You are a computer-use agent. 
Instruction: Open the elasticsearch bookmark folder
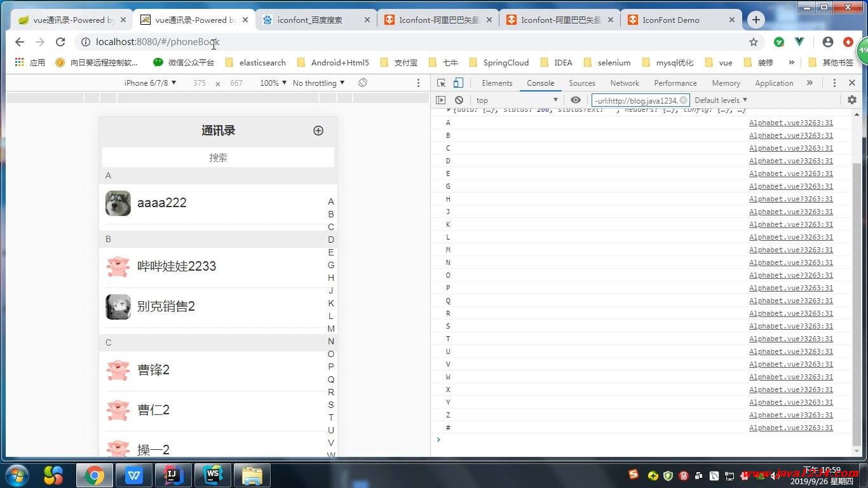[x=255, y=62]
